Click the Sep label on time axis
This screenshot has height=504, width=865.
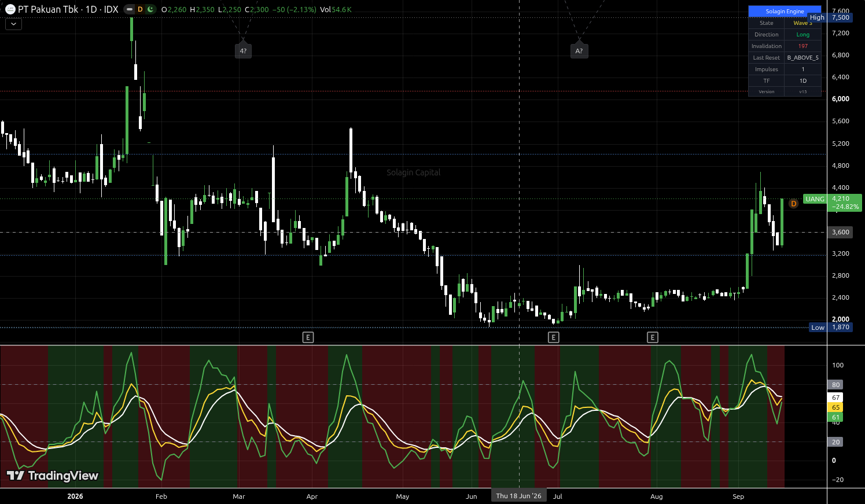[738, 496]
